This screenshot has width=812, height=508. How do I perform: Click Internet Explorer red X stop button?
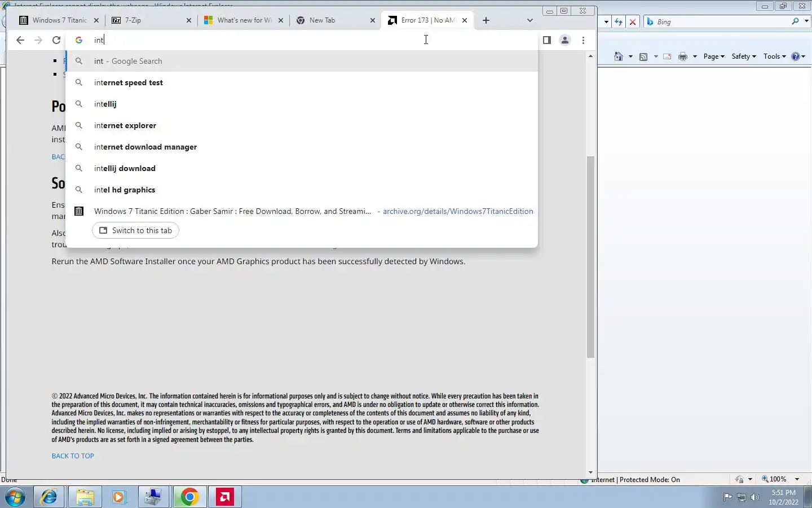(x=633, y=21)
